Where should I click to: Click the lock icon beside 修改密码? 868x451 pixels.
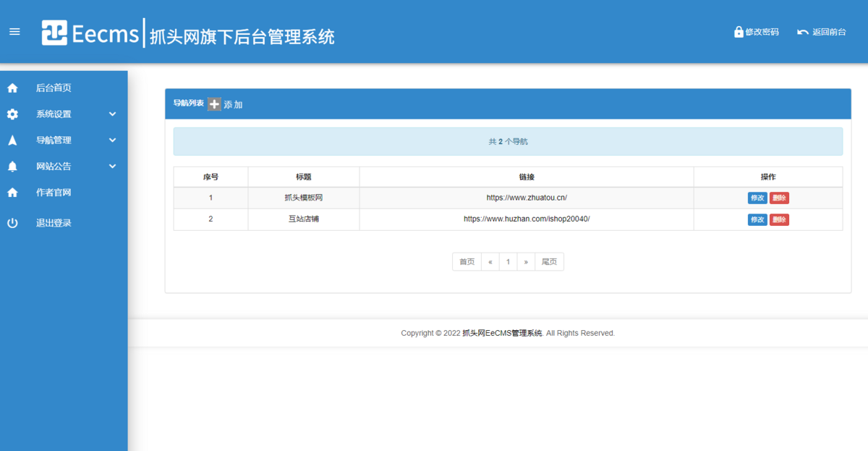(x=739, y=32)
